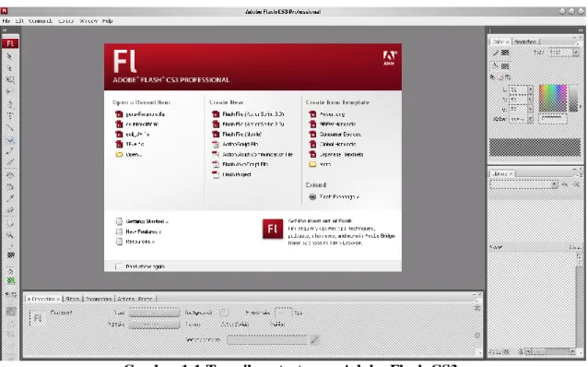Open the R value slider arrow
Viewport: 588px width, 367px height.
pyautogui.click(x=530, y=89)
